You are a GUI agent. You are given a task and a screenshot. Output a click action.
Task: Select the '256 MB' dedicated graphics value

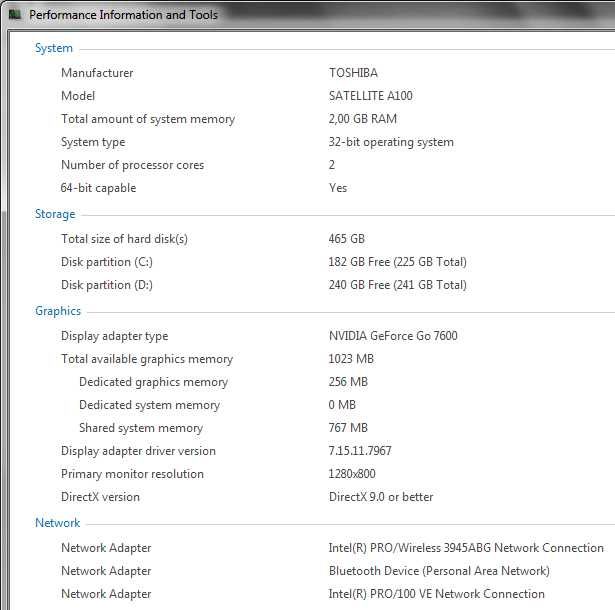[348, 382]
